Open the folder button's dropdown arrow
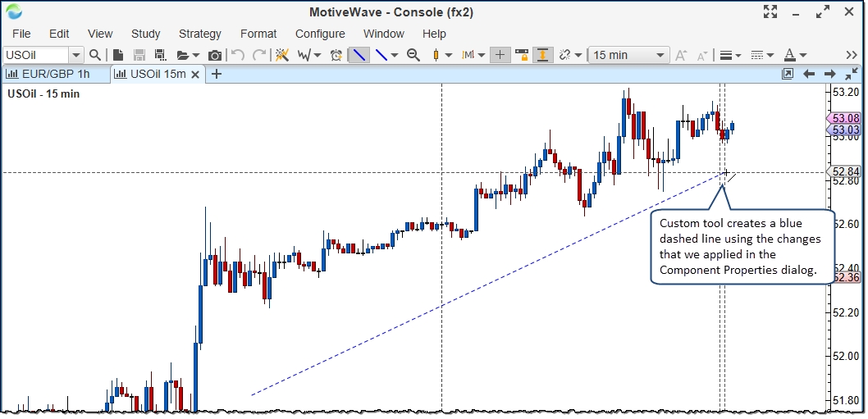The width and height of the screenshot is (868, 419). point(195,56)
